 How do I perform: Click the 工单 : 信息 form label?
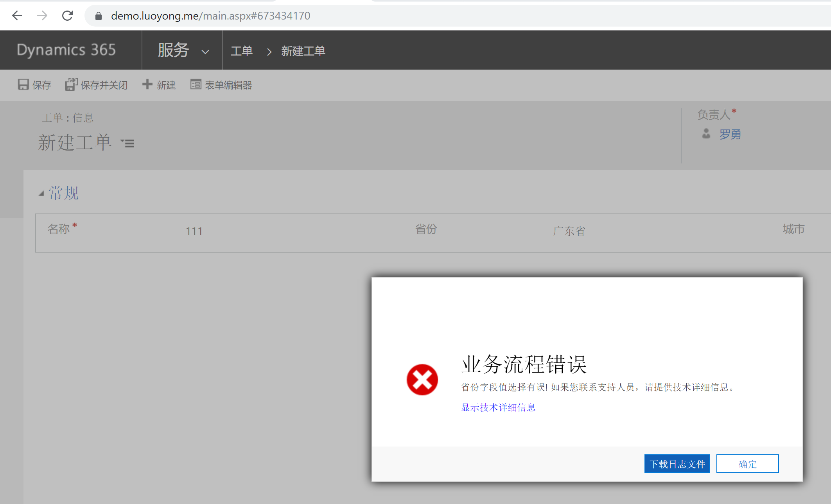click(68, 118)
